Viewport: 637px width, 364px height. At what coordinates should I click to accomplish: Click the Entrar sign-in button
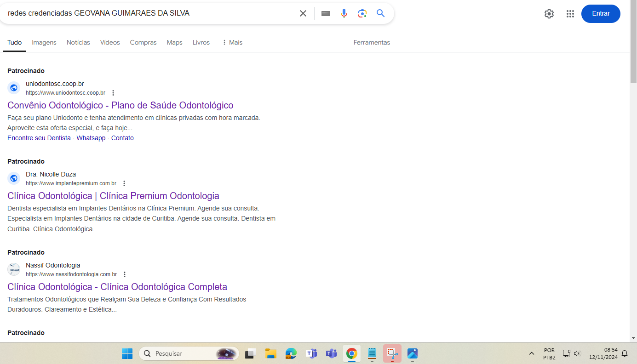pyautogui.click(x=600, y=14)
